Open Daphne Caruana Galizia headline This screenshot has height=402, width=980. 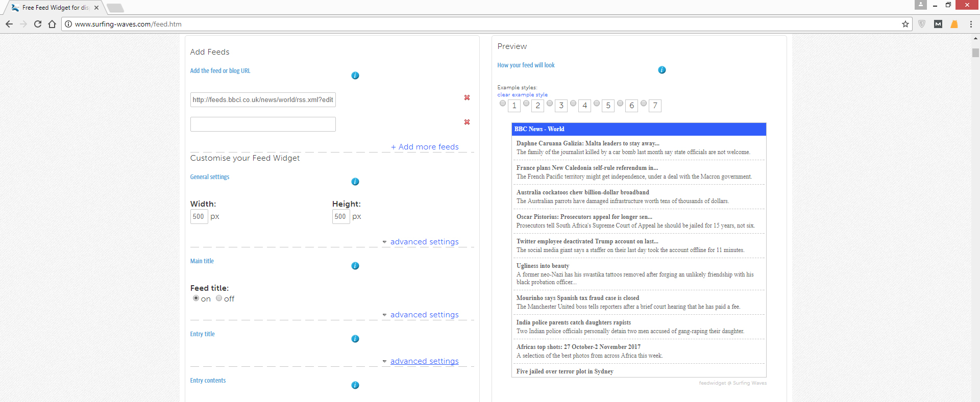587,143
